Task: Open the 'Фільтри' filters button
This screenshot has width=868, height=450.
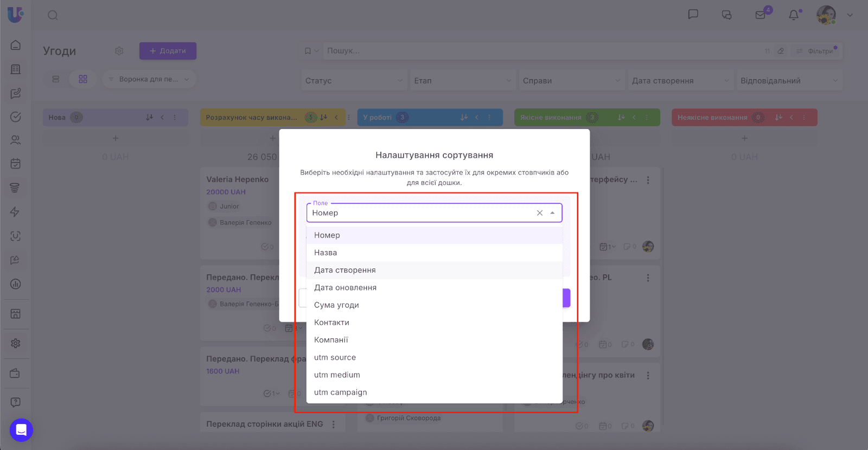Action: (816, 51)
